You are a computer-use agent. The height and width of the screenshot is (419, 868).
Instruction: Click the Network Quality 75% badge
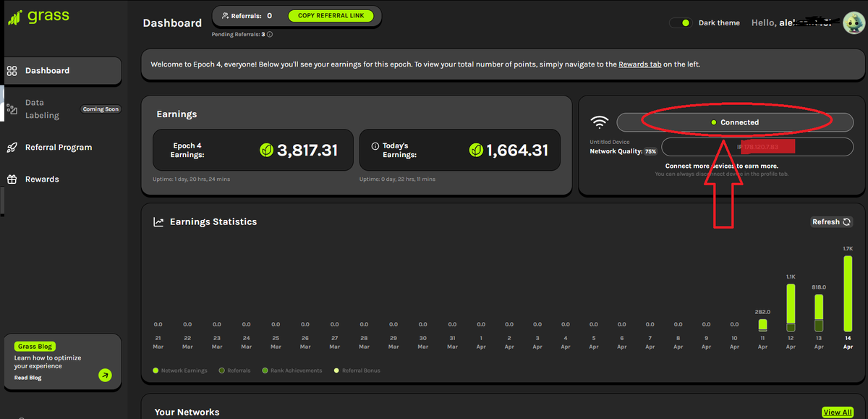650,152
